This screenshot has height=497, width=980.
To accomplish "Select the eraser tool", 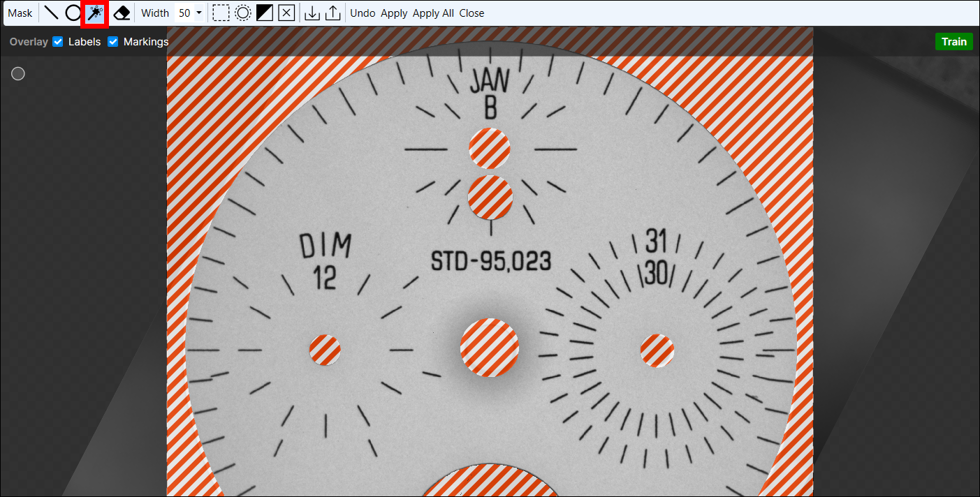I will click(122, 13).
